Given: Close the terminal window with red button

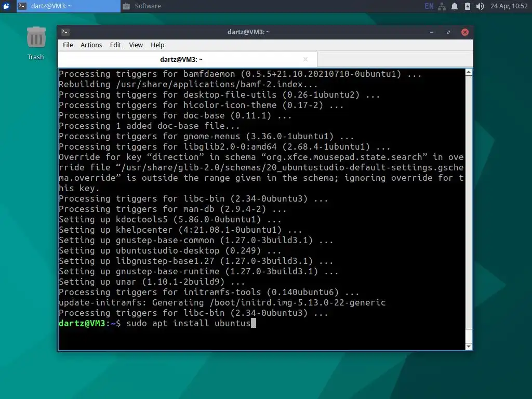Looking at the screenshot, I should [x=465, y=32].
